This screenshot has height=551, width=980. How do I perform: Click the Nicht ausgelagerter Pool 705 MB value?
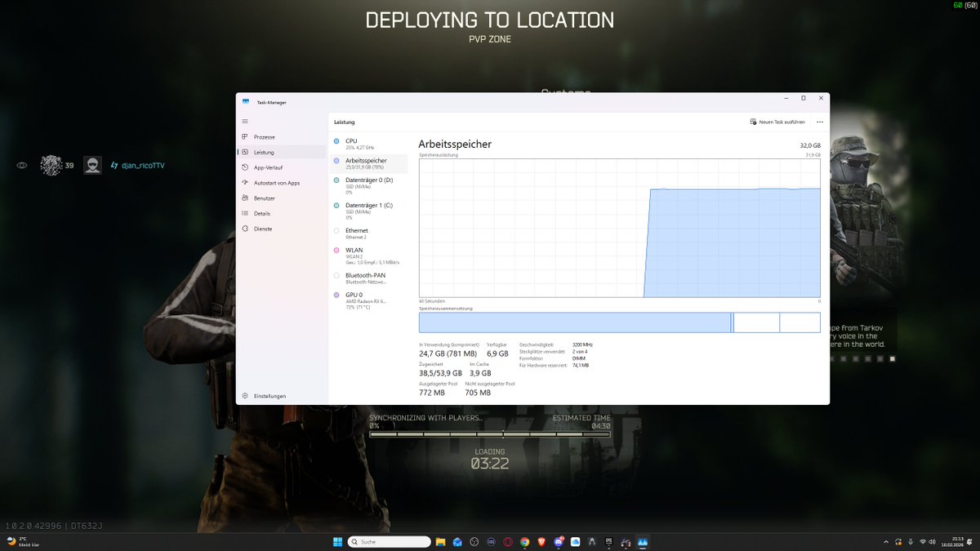click(x=478, y=393)
